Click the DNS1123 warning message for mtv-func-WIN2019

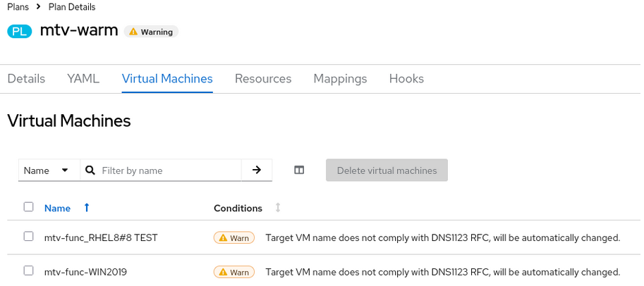point(443,272)
